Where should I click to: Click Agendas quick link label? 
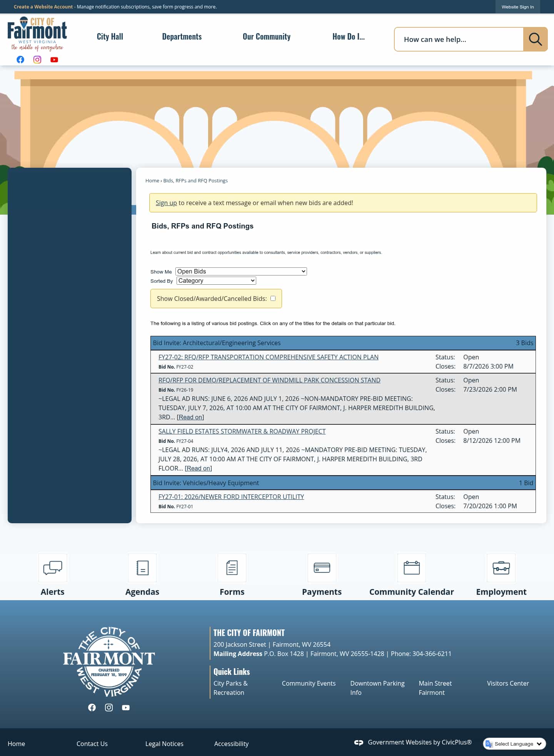click(x=142, y=592)
